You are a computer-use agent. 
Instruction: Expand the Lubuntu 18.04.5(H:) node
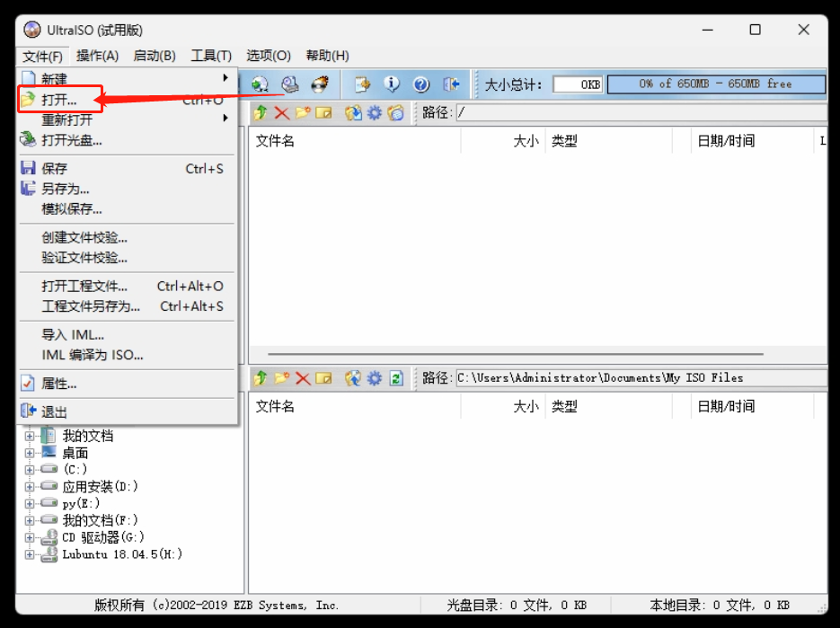[x=30, y=554]
